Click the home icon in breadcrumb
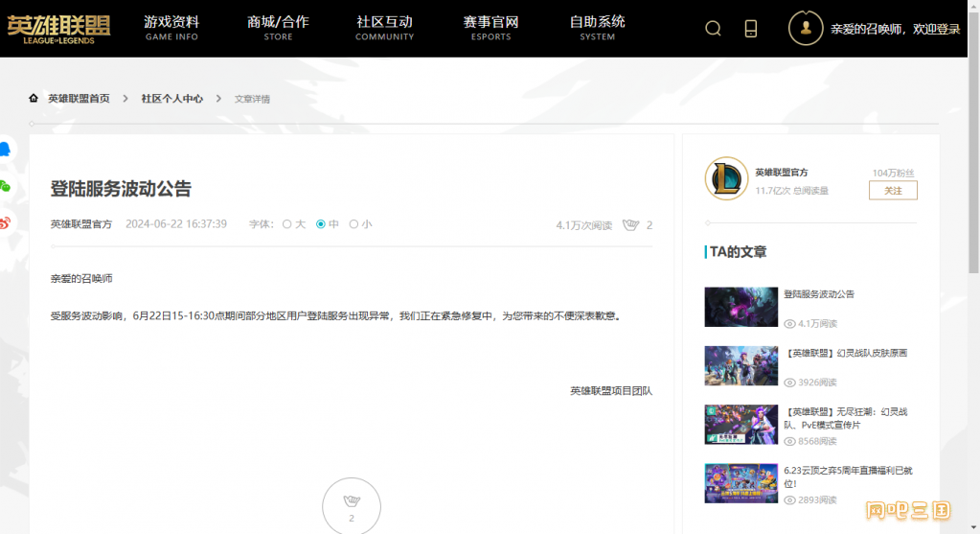 tap(34, 98)
